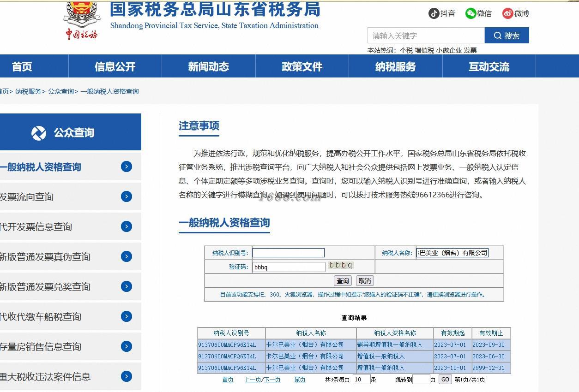Click the 查询 query button

click(343, 281)
